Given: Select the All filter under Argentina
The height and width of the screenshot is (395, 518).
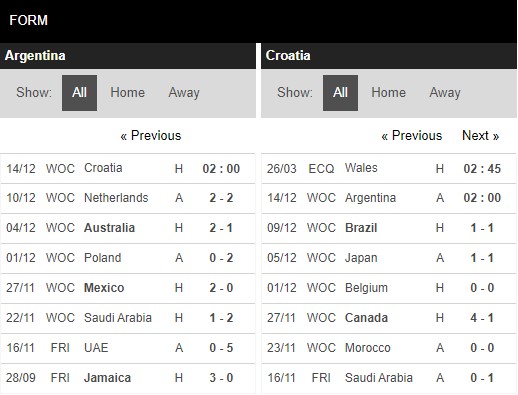Looking at the screenshot, I should coord(79,93).
